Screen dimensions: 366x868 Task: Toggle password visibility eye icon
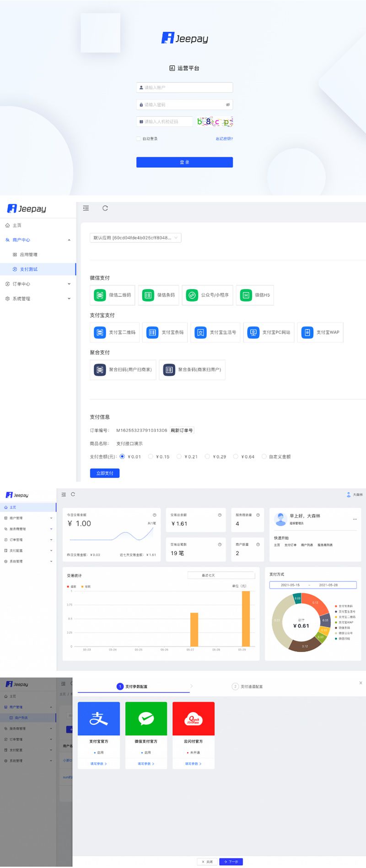227,105
